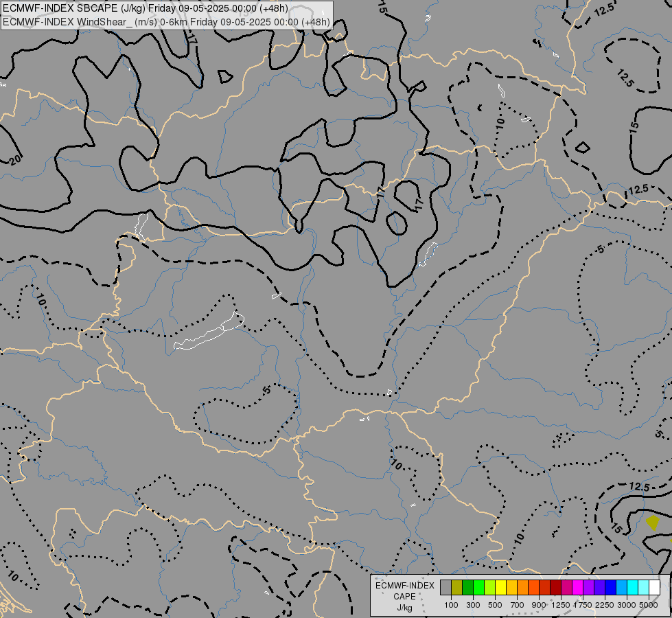Viewport: 672px width, 618px height.
Task: Select the lime yellow-green legend swatch
Action: click(x=490, y=588)
